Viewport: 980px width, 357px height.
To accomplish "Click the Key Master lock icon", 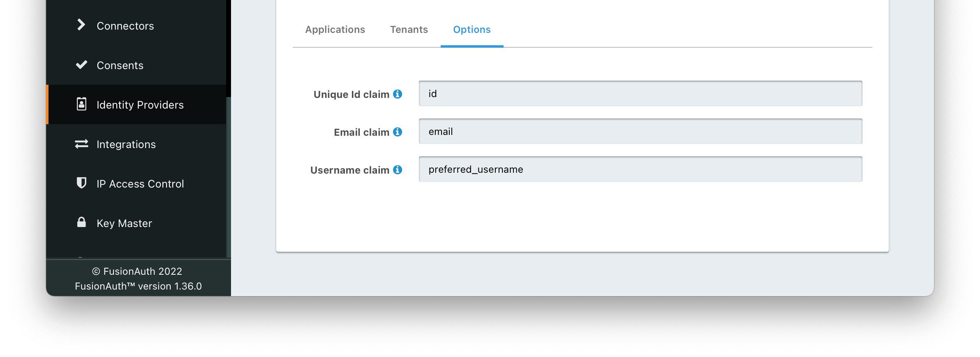I will (81, 223).
